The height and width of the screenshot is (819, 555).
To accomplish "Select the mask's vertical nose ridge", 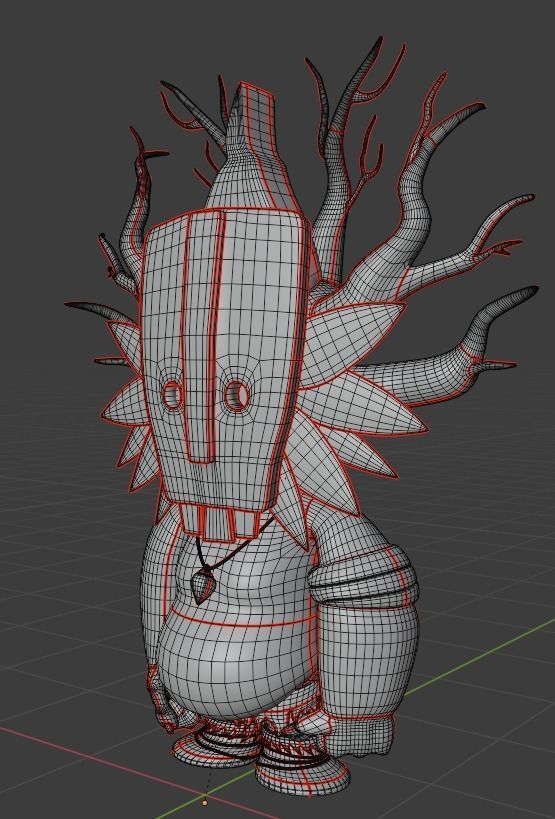I will tap(205, 337).
